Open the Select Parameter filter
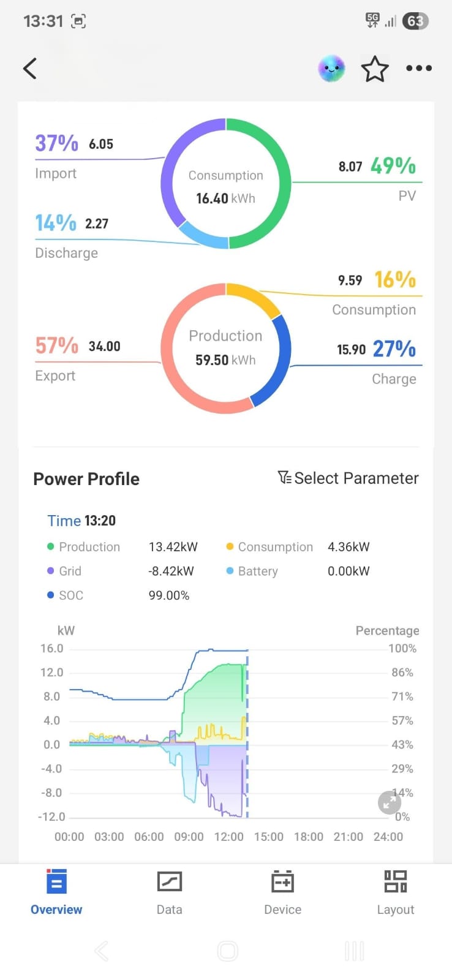 348,478
